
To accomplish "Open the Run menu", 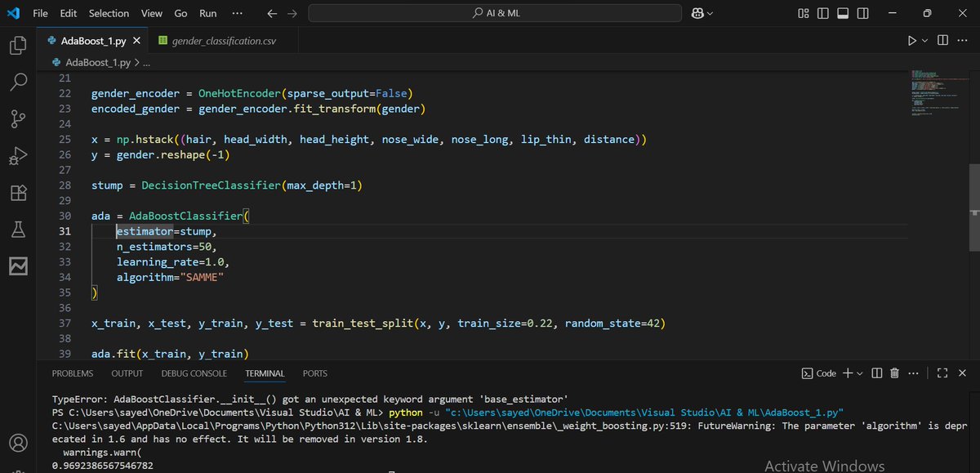I will point(208,13).
